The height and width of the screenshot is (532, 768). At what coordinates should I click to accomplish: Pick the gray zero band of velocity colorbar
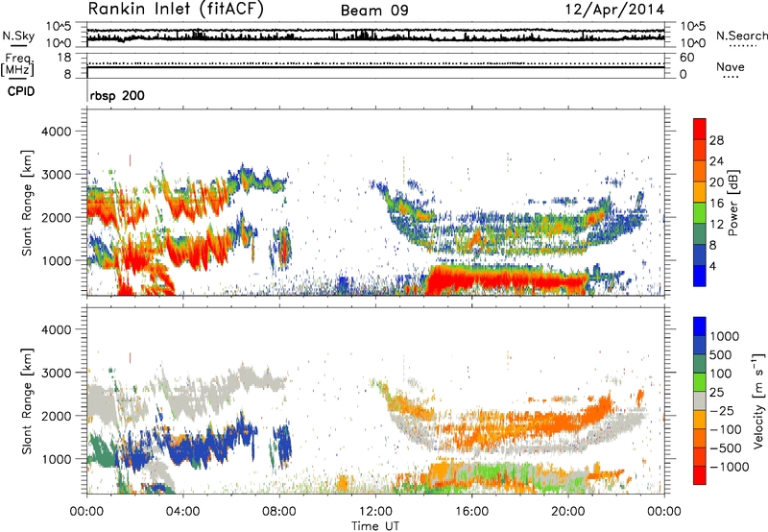point(700,401)
